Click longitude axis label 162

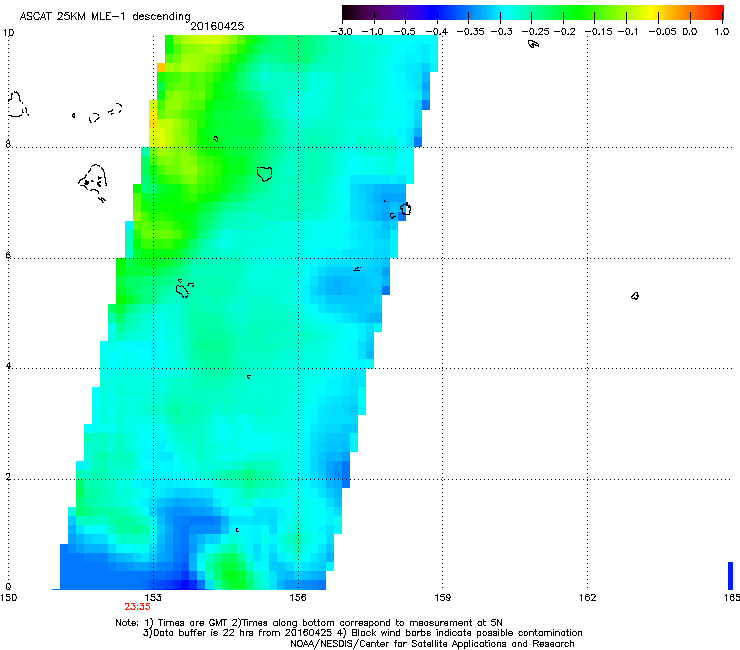(x=588, y=598)
